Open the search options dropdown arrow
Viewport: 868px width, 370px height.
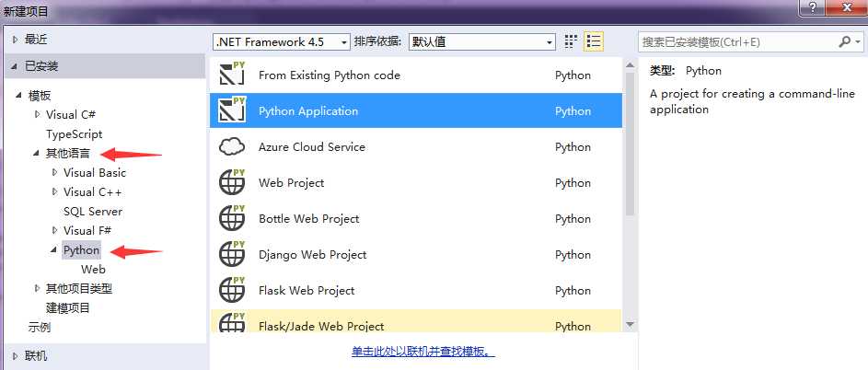point(858,42)
